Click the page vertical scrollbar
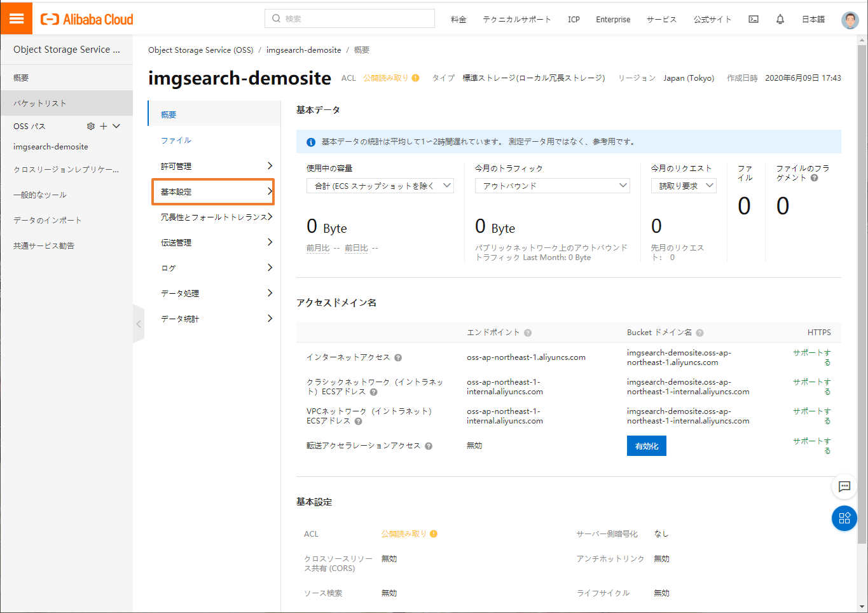The width and height of the screenshot is (868, 613). pyautogui.click(x=862, y=295)
